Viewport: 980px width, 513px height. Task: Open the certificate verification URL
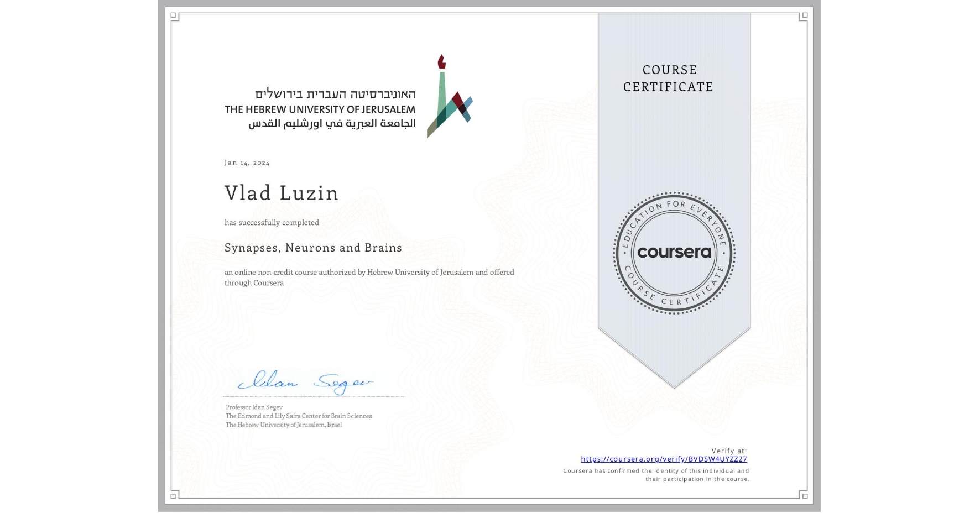tap(664, 459)
